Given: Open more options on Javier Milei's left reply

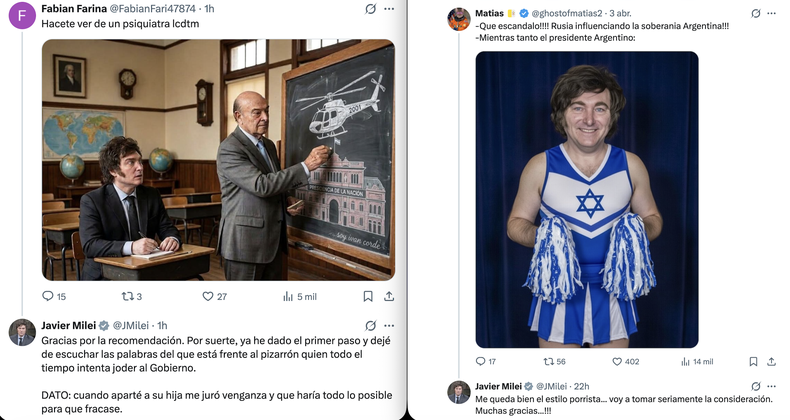Looking at the screenshot, I should coord(390,325).
